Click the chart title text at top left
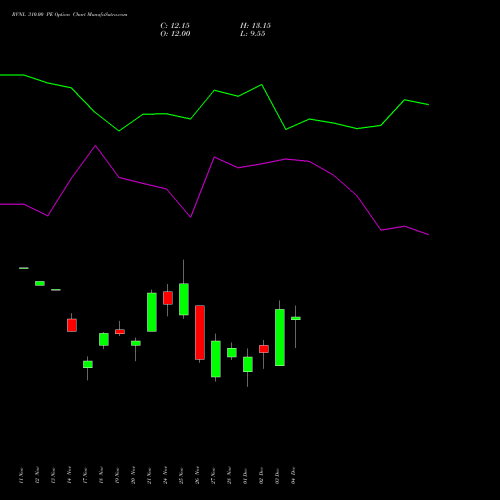The width and height of the screenshot is (500, 500). [69, 15]
